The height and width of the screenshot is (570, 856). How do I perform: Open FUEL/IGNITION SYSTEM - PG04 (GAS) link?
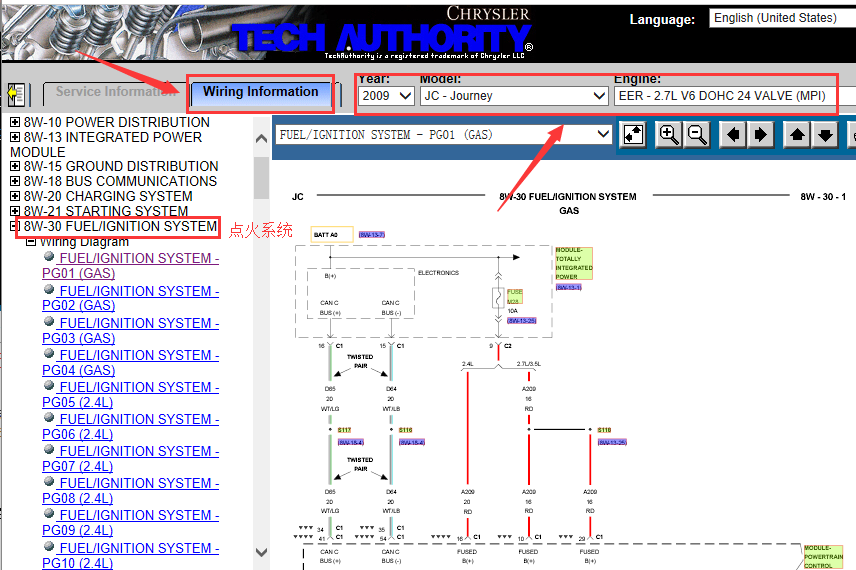coord(130,363)
